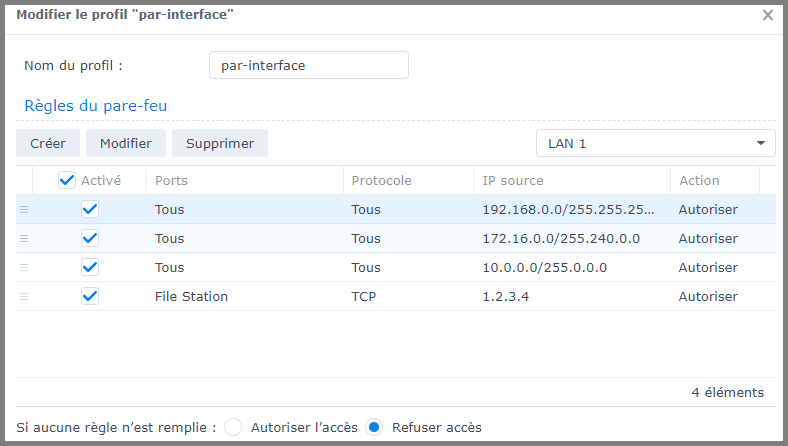Toggle the Activé header checkbox
This screenshot has height=446, width=788.
tap(67, 181)
